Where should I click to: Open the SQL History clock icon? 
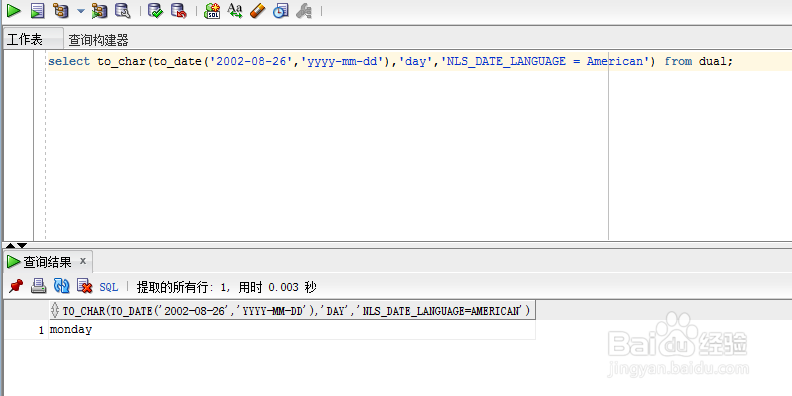[281, 11]
